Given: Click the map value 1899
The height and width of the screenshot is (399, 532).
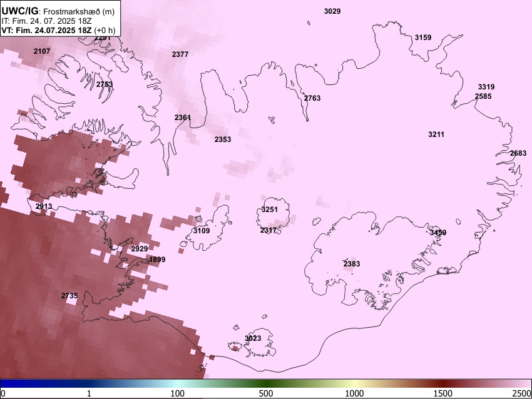Looking at the screenshot, I should point(157,260).
